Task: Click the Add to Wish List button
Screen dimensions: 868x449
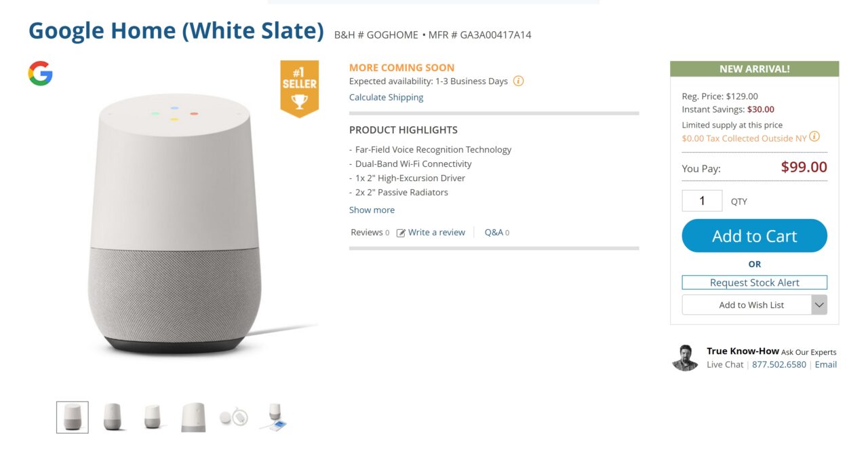Action: click(747, 305)
